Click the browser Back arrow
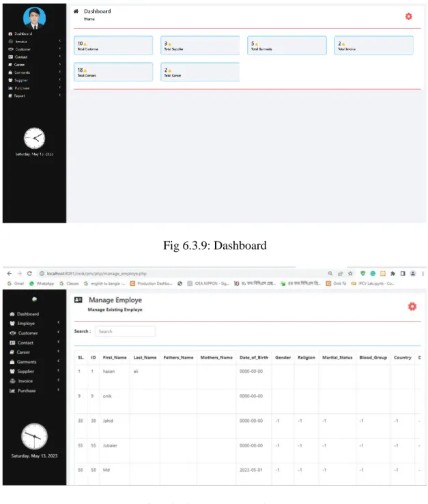Screen dimensions: 428x504 10,274
